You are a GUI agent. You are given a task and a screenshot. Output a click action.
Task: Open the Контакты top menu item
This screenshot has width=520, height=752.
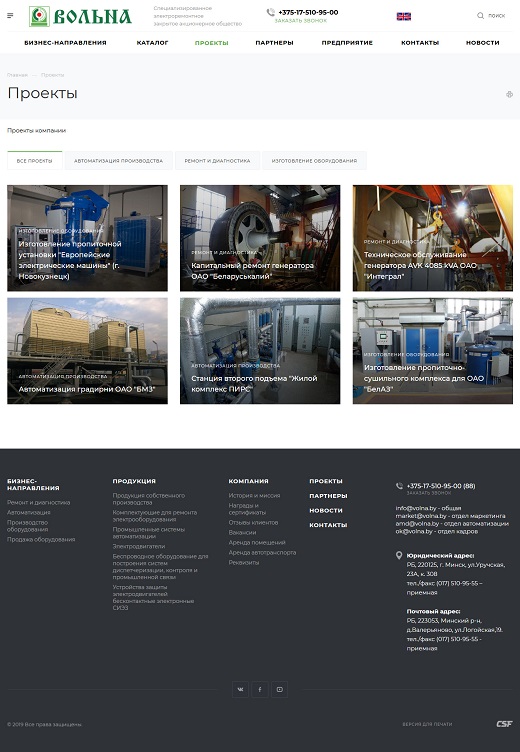(420, 43)
